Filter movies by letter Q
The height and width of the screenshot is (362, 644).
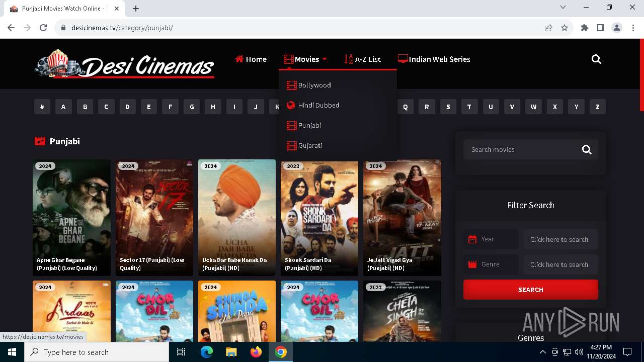pos(406,107)
